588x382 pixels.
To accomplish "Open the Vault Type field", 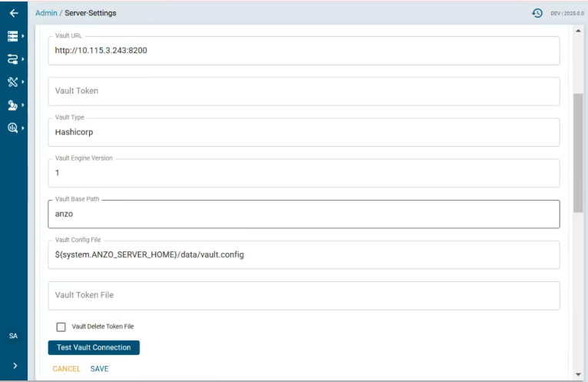I will [x=304, y=132].
